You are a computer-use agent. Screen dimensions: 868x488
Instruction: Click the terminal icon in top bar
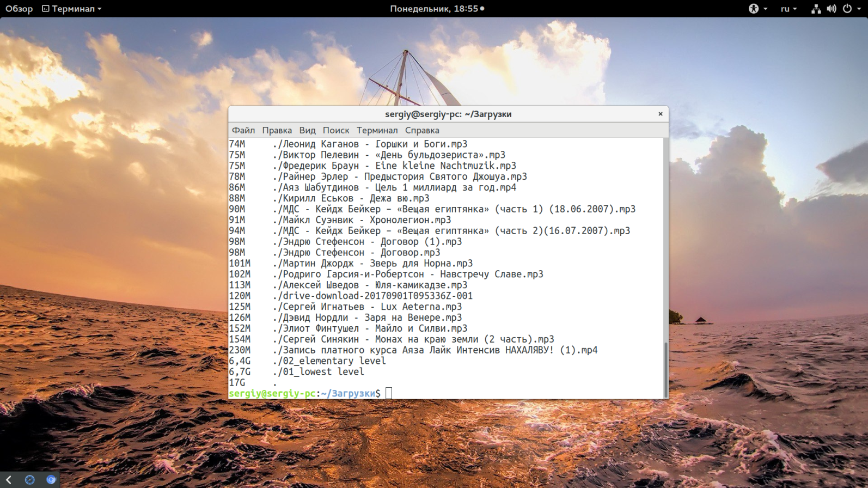46,9
